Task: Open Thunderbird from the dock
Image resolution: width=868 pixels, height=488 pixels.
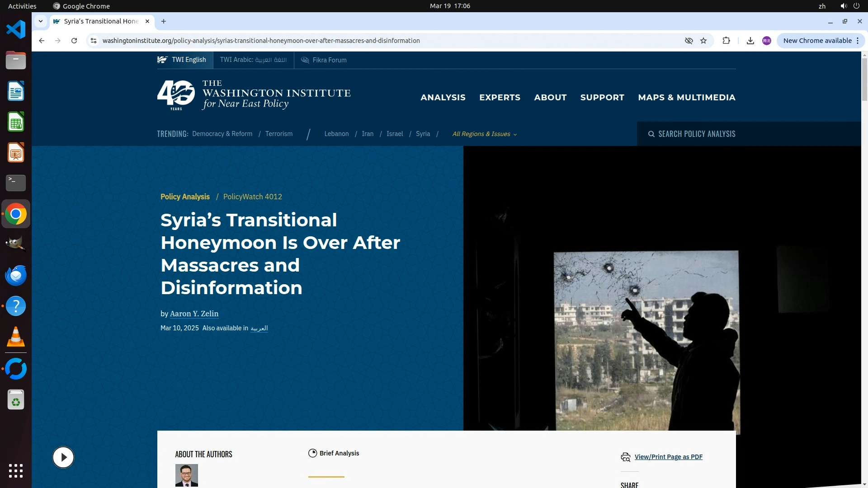Action: (16, 276)
